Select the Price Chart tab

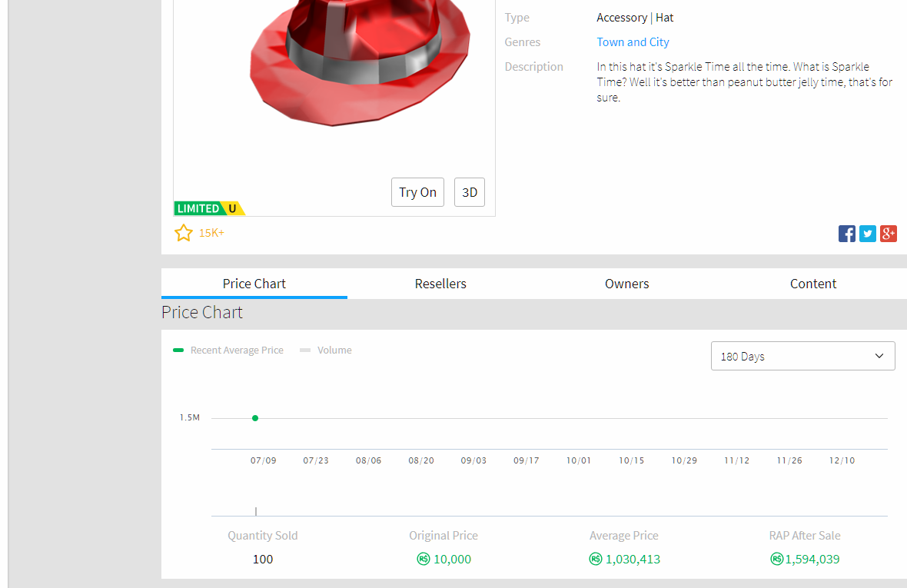point(254,284)
